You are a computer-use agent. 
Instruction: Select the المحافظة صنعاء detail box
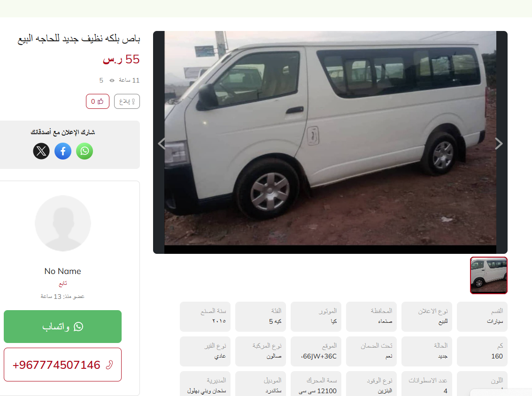pyautogui.click(x=371, y=317)
